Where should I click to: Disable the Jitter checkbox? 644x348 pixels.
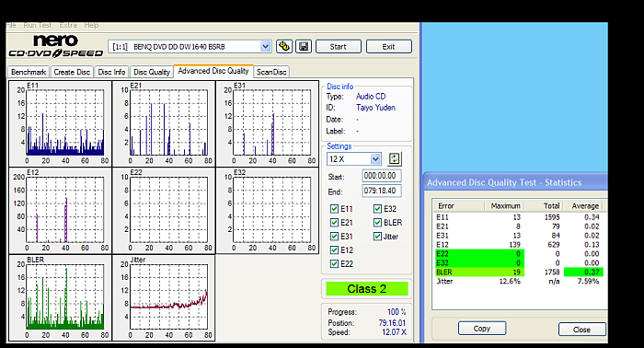point(377,237)
